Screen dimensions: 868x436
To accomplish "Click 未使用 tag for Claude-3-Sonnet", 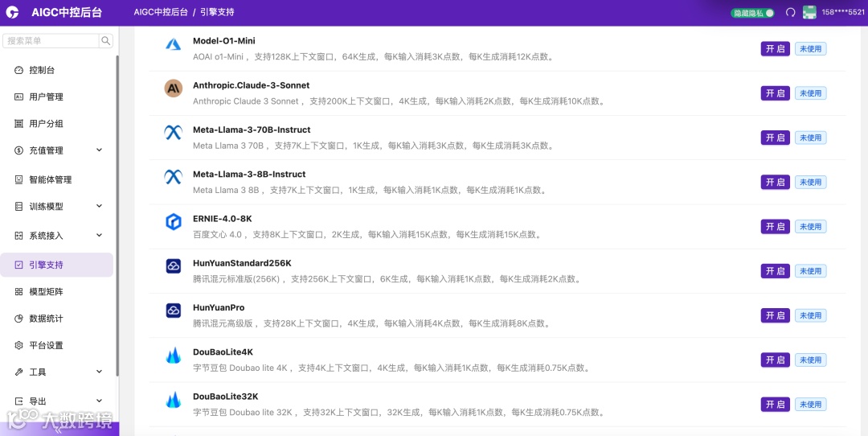I will (x=810, y=93).
